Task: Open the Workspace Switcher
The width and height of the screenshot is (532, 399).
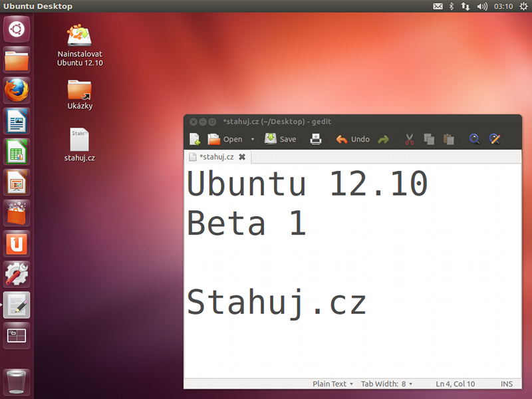Action: [x=17, y=336]
